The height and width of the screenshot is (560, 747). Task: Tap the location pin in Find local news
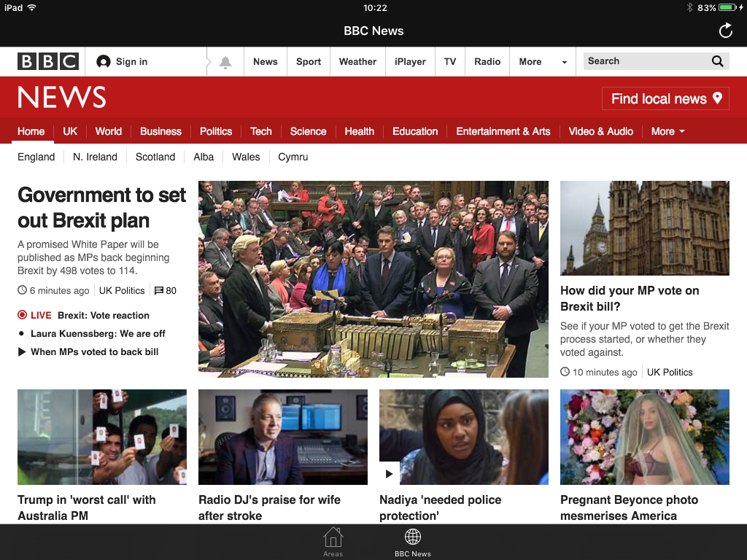718,98
